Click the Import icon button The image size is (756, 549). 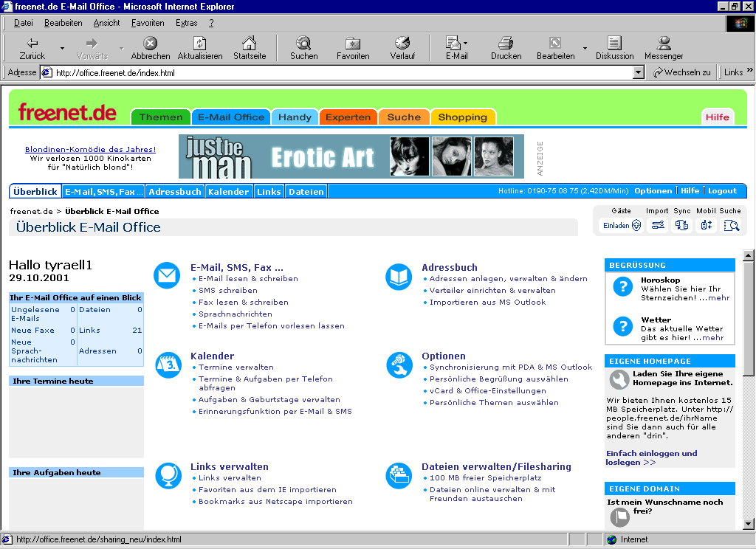(x=658, y=225)
